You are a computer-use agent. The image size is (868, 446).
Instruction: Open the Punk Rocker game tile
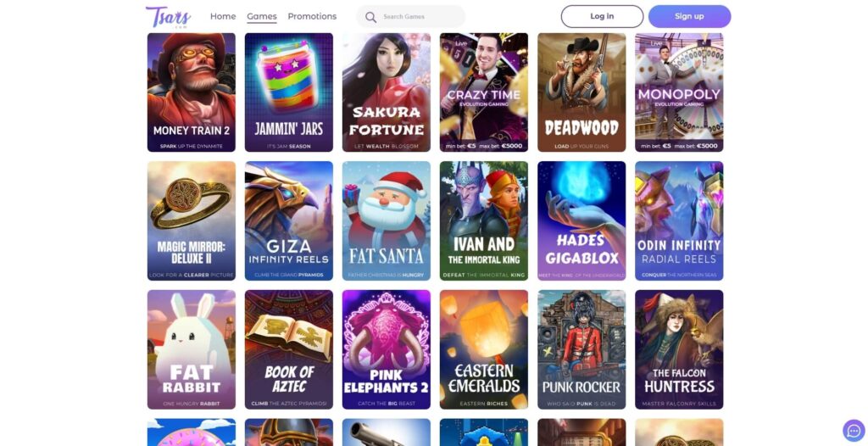[581, 349]
